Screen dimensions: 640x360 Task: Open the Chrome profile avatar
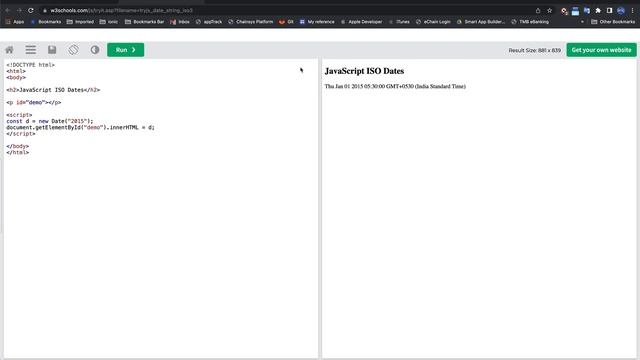pos(621,11)
